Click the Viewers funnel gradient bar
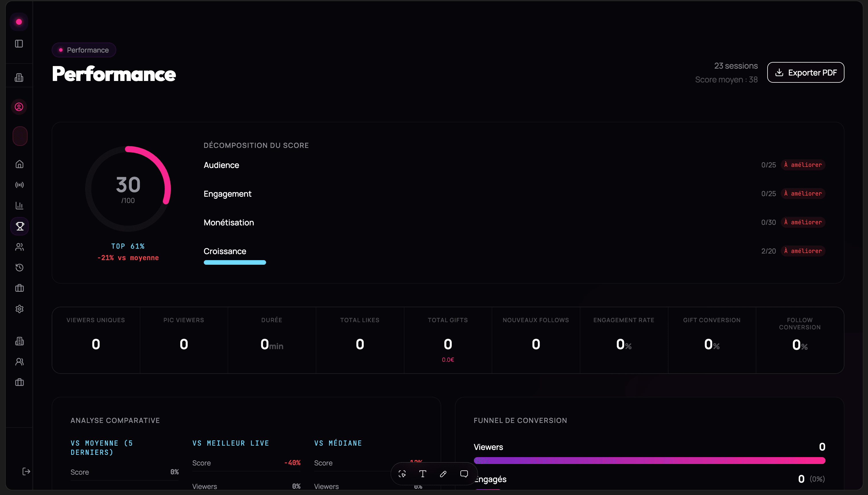Viewport: 868px width, 495px height. coord(650,461)
